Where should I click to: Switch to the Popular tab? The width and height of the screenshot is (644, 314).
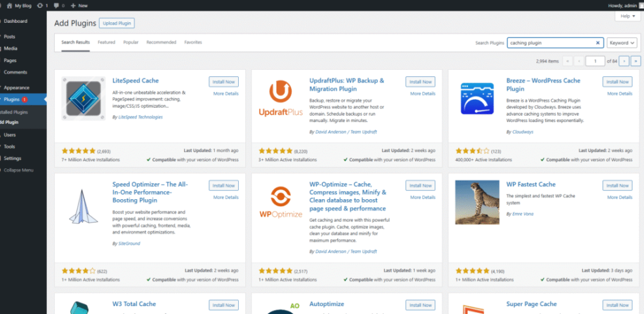click(x=130, y=42)
